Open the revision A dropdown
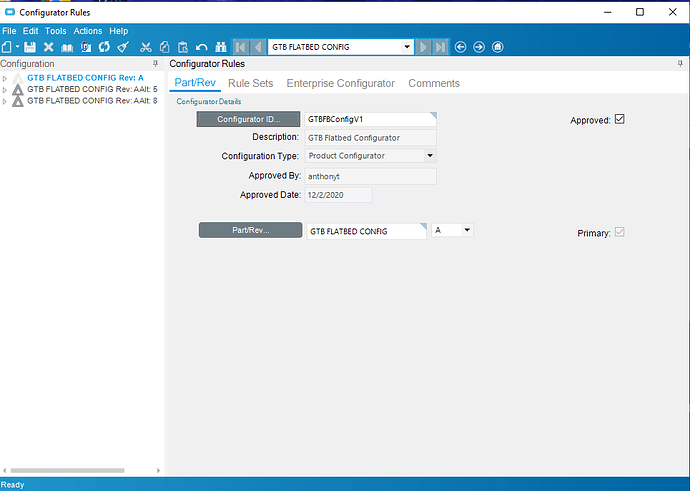The height and width of the screenshot is (491, 690). (467, 230)
